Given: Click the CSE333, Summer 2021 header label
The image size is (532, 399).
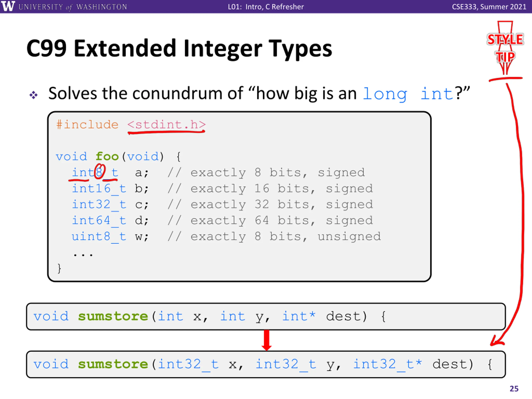Looking at the screenshot, I should click(x=489, y=7).
